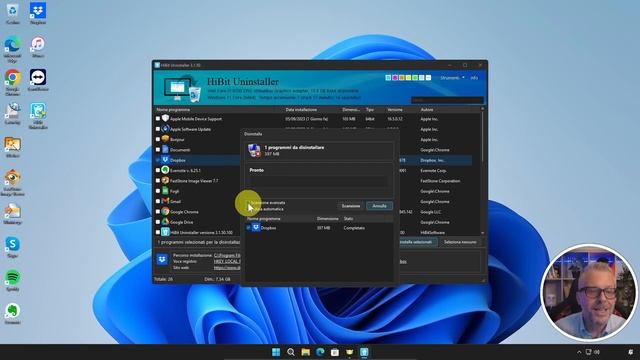The image size is (640, 360).
Task: Choose the light blue theme swatch
Action: click(x=388, y=78)
